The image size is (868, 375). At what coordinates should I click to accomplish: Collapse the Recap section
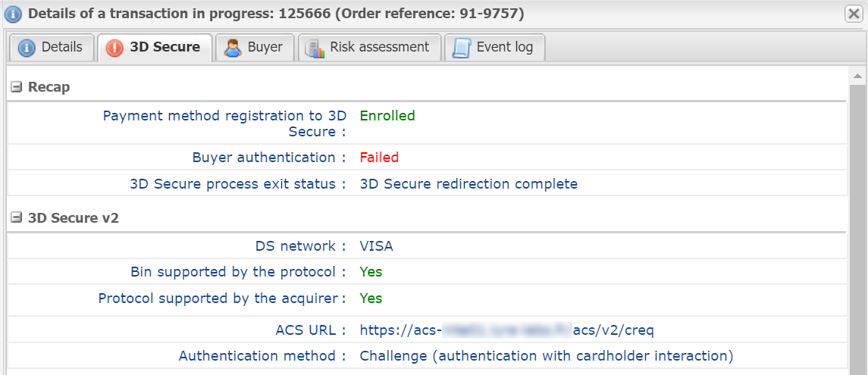[x=16, y=87]
